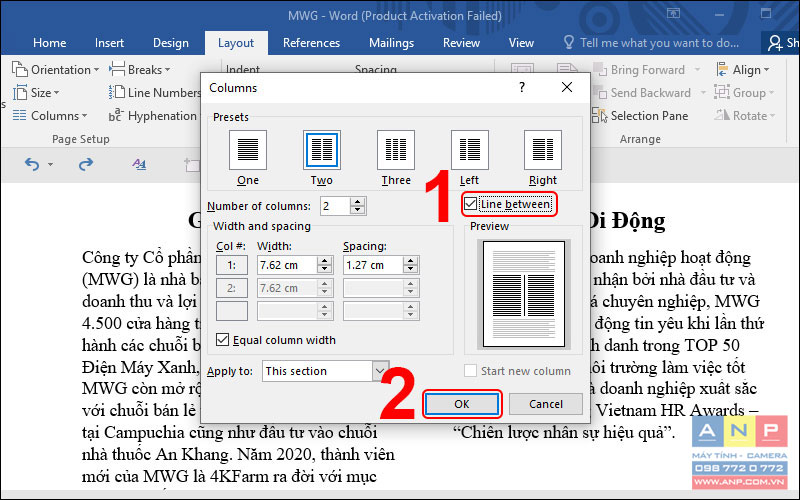Select the Two column preset icon
Image resolution: width=800 pixels, height=500 pixels.
[321, 149]
